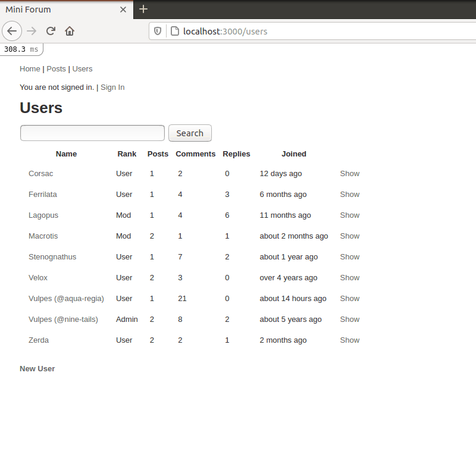Reload the page with the refresh icon

click(51, 31)
